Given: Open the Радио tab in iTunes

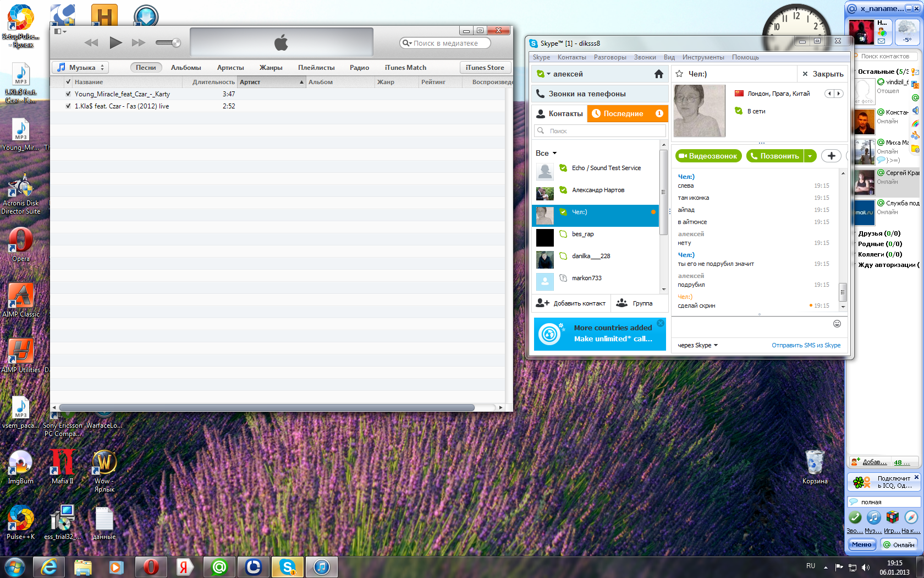Looking at the screenshot, I should pos(359,68).
